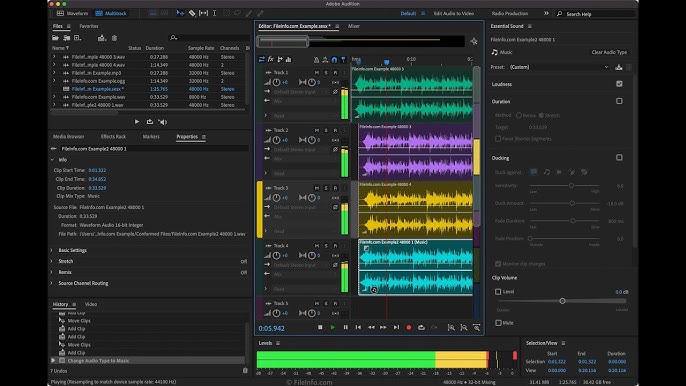Open workspace overflow double-arrow menu
This screenshot has height=386, width=686.
(546, 14)
